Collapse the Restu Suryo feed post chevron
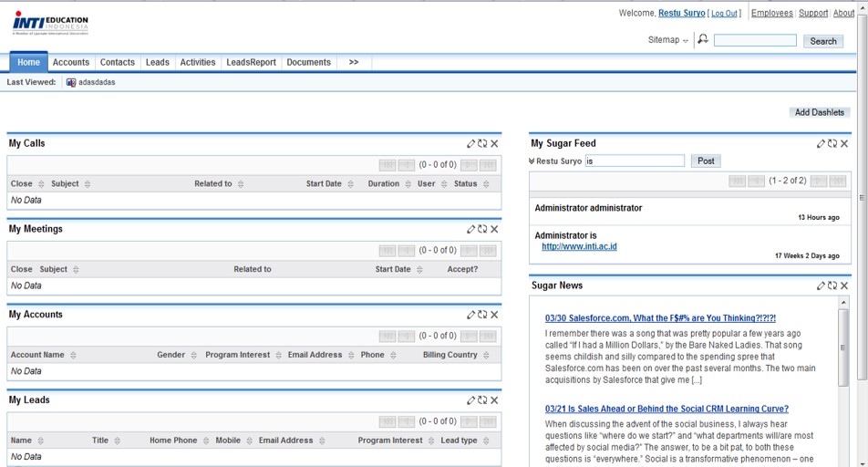Screen dimensions: 868x467 point(532,161)
